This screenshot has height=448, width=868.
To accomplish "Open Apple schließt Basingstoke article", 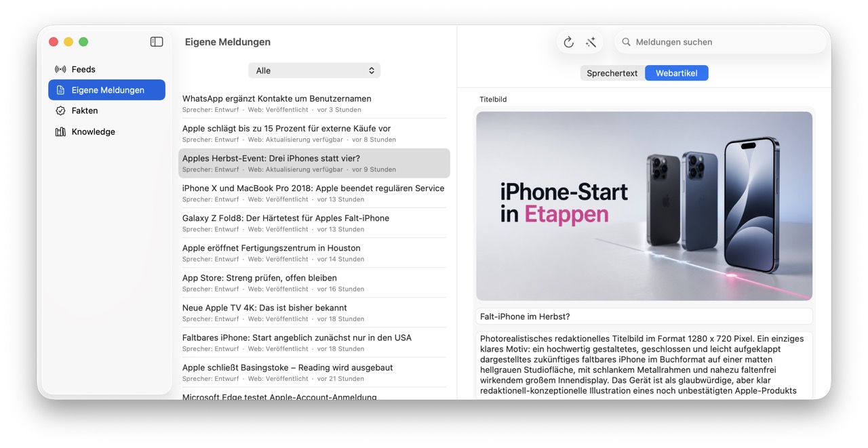I will point(314,372).
